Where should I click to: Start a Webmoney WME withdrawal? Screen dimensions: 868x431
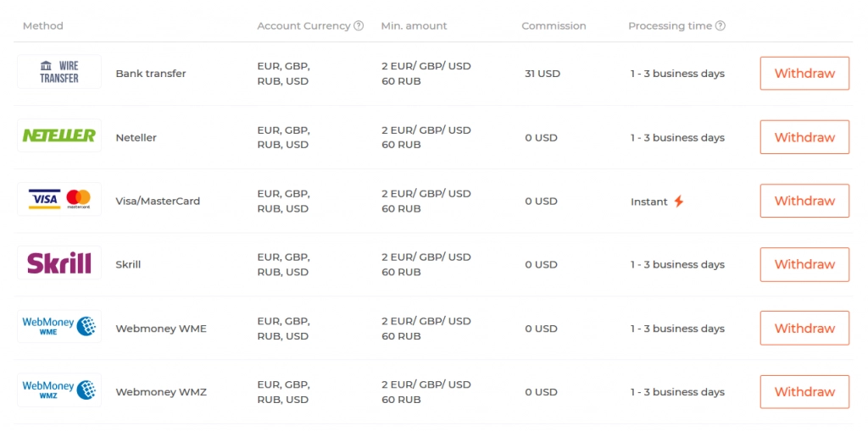pos(804,328)
